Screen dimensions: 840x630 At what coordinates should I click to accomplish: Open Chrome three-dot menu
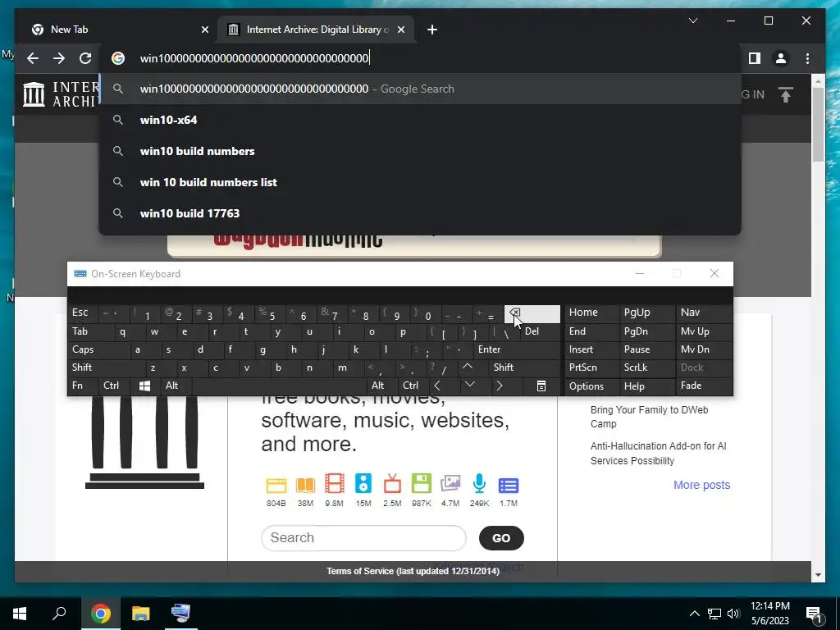point(807,58)
